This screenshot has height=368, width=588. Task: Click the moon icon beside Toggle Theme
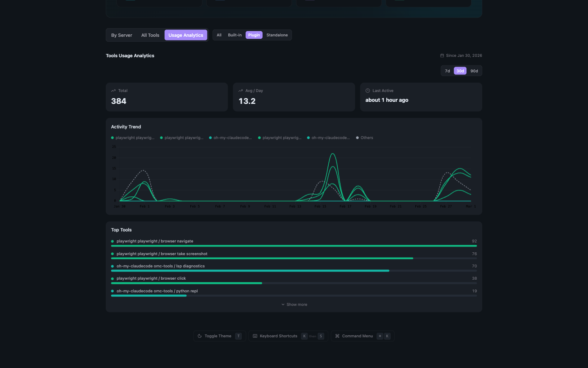click(x=200, y=336)
